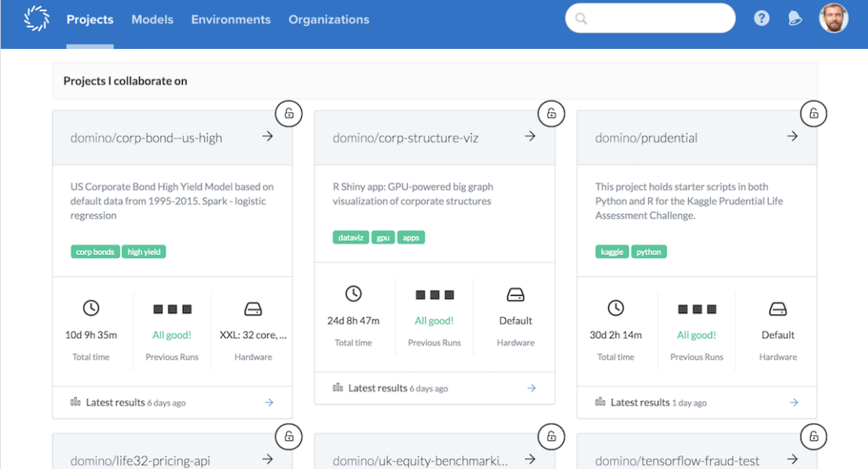Click hardware drive icon above XXL: 32 core
The width and height of the screenshot is (868, 469).
[253, 309]
